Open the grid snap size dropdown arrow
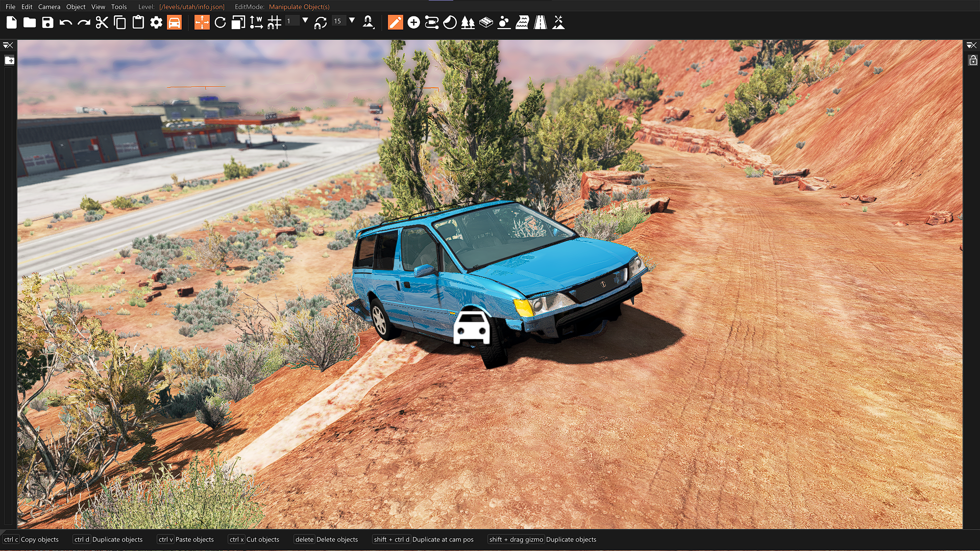This screenshot has width=980, height=551. (x=305, y=20)
